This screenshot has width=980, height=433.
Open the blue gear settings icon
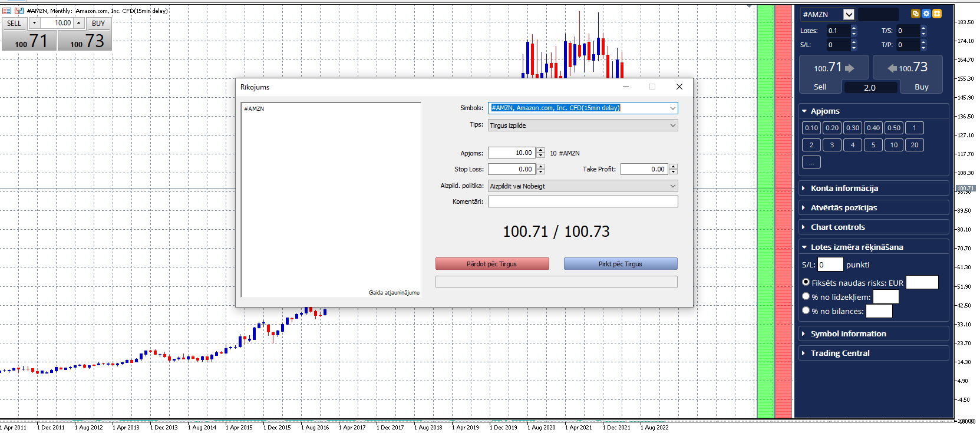pyautogui.click(x=926, y=14)
